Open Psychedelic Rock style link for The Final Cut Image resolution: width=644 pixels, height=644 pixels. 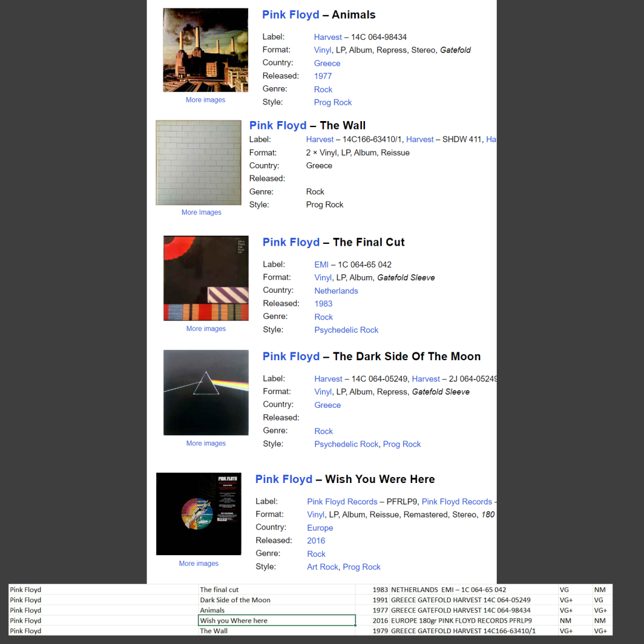[x=346, y=330]
